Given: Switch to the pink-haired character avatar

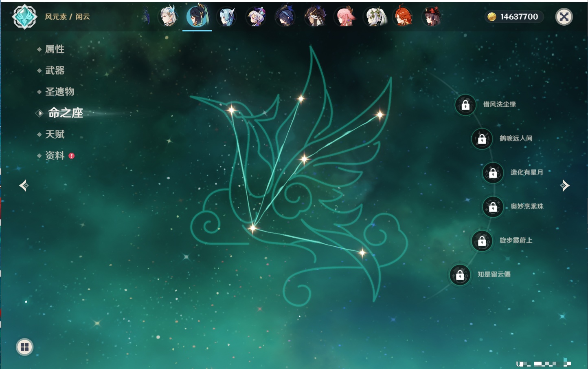Looking at the screenshot, I should (345, 17).
